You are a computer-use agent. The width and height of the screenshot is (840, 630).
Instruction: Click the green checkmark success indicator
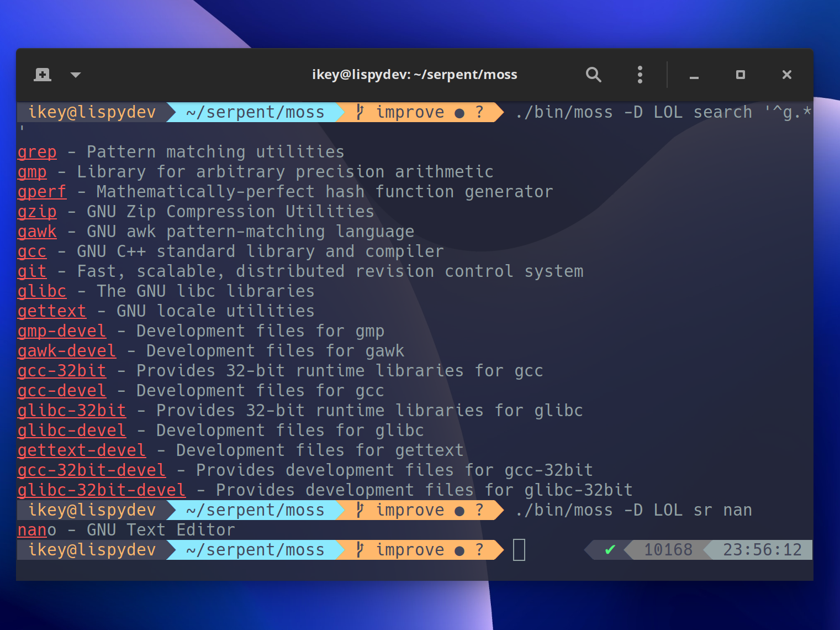[610, 549]
